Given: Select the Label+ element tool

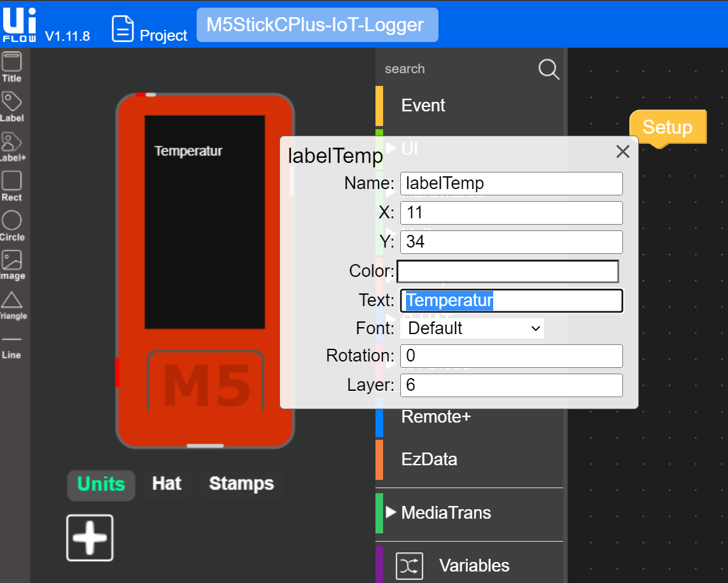Looking at the screenshot, I should (x=12, y=147).
